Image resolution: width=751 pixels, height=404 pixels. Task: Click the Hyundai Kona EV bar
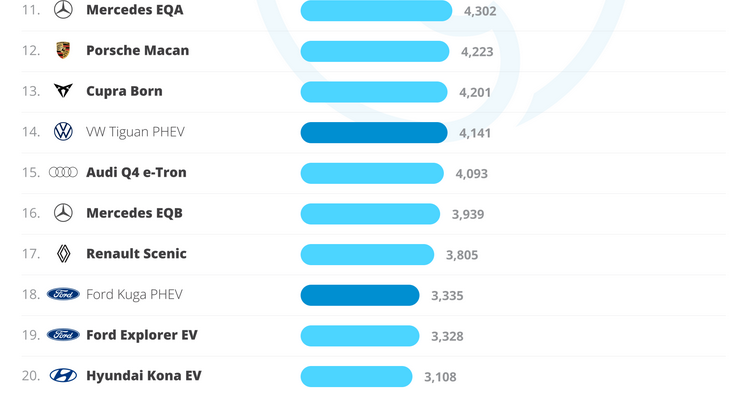click(x=356, y=376)
